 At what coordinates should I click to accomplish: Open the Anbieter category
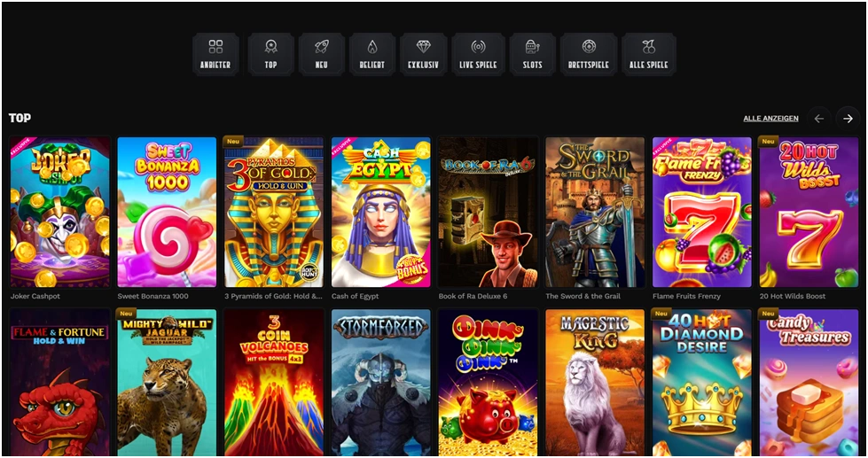[x=215, y=54]
